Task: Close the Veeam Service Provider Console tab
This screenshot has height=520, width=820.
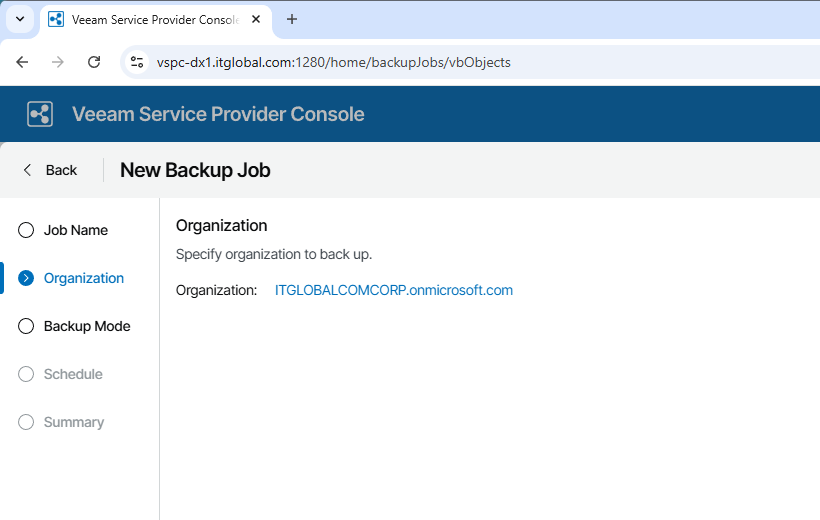Action: 256,19
